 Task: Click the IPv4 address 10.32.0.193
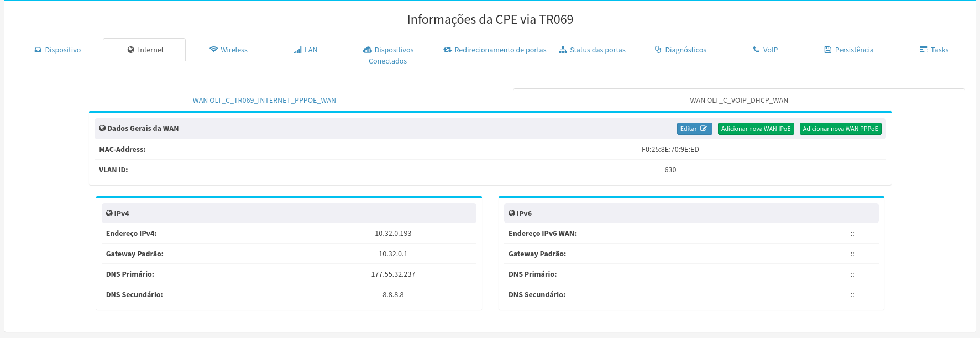point(393,234)
